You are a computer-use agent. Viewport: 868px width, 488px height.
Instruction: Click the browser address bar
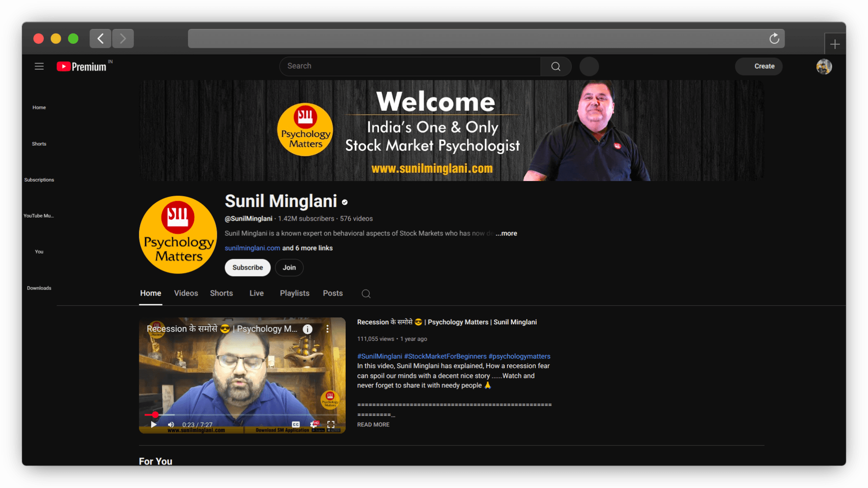[486, 39]
